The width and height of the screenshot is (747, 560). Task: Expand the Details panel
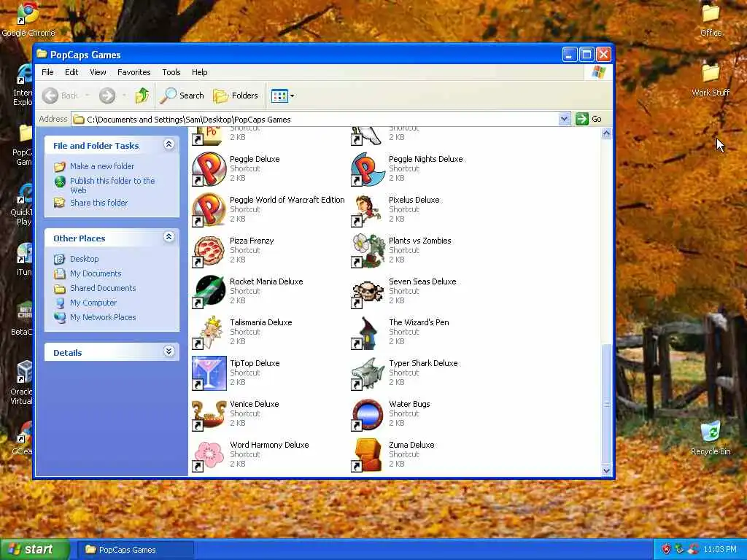point(169,351)
